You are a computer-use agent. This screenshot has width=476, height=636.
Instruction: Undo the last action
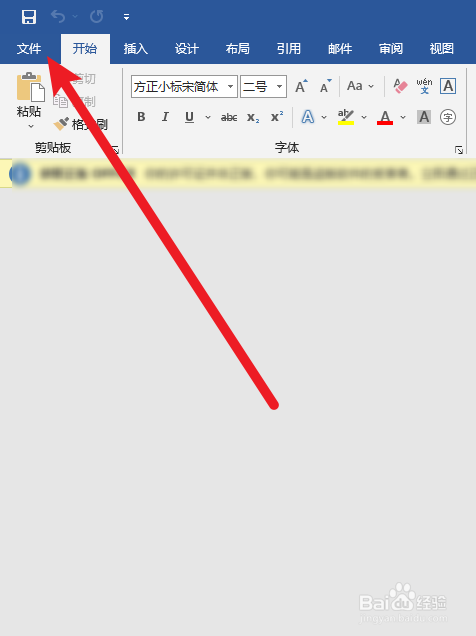click(x=58, y=17)
